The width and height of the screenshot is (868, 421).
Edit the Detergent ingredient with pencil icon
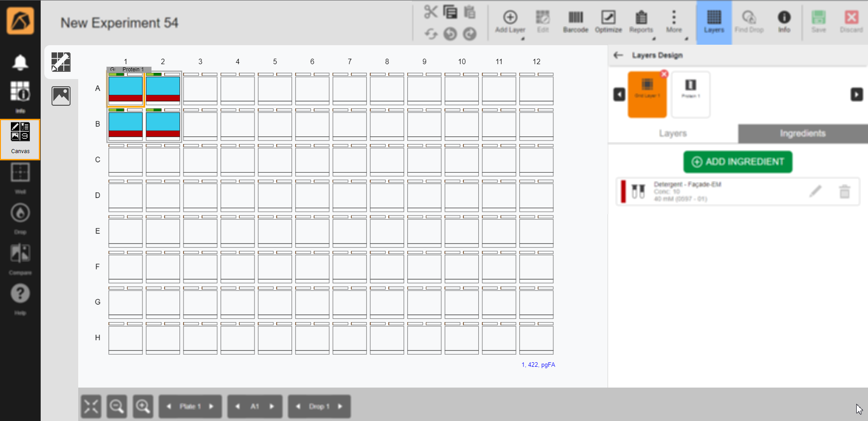[x=815, y=192]
